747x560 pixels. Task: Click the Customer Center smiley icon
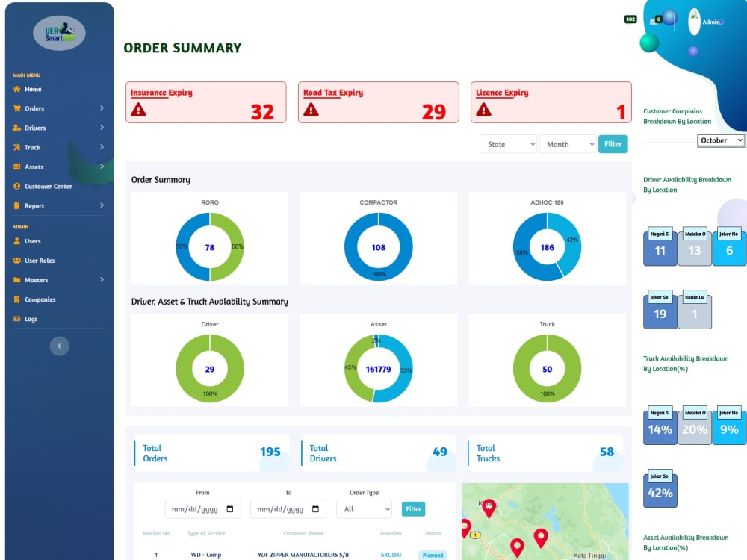click(x=16, y=186)
